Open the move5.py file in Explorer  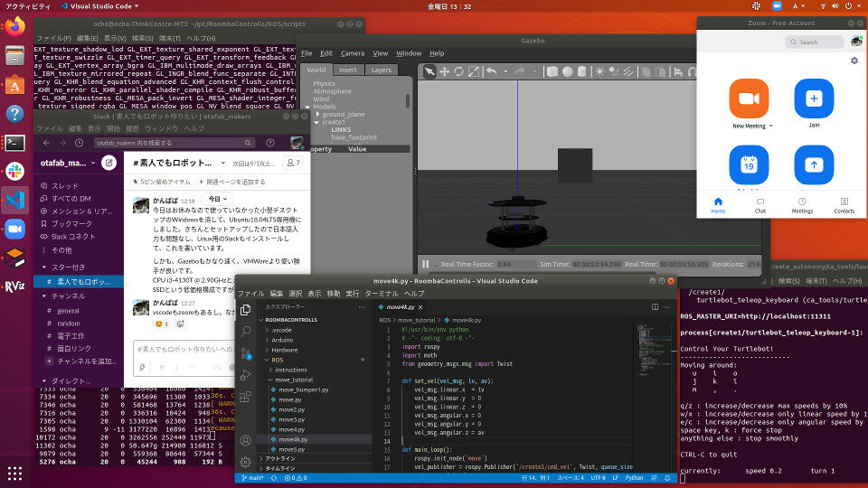[289, 449]
